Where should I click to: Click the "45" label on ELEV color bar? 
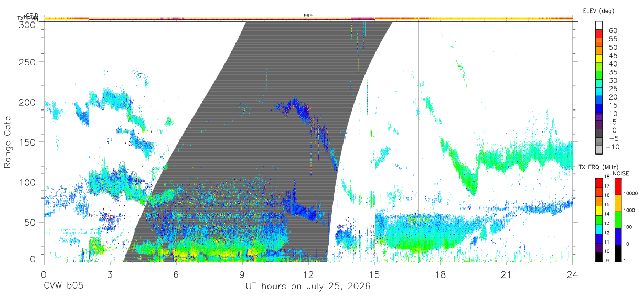click(613, 56)
